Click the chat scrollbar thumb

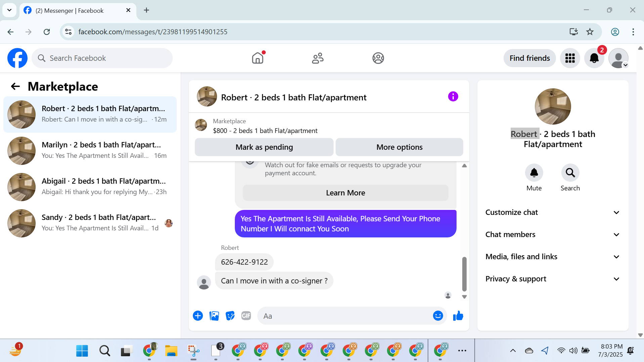(464, 274)
